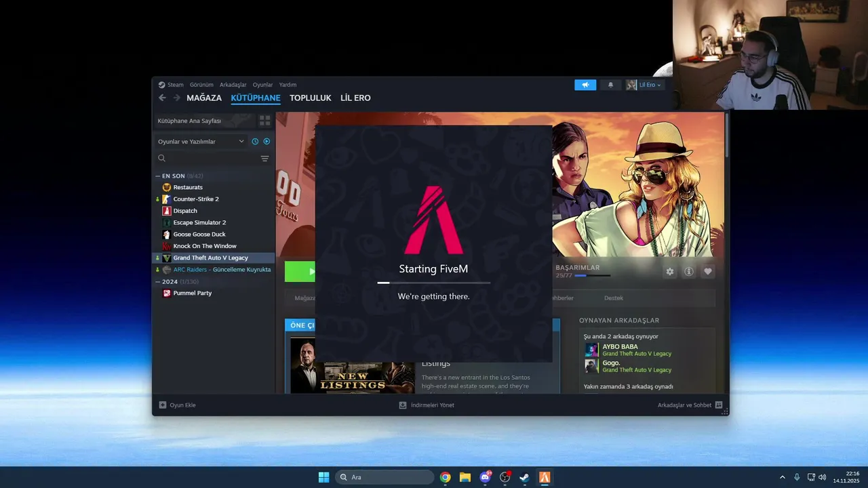The height and width of the screenshot is (488, 868).
Task: Expand the Oyunlar ve Yazılımlar dropdown
Action: click(201, 142)
